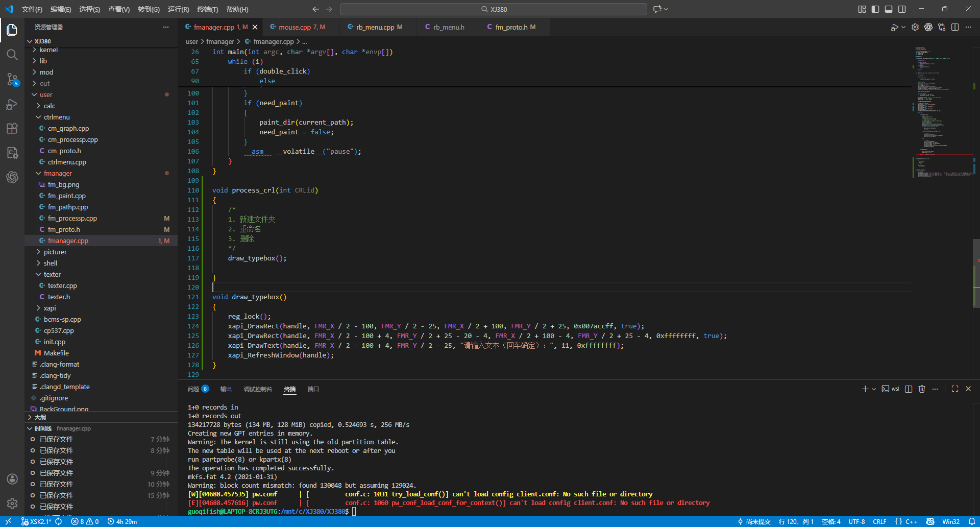Open Run and Debug view

(x=12, y=104)
